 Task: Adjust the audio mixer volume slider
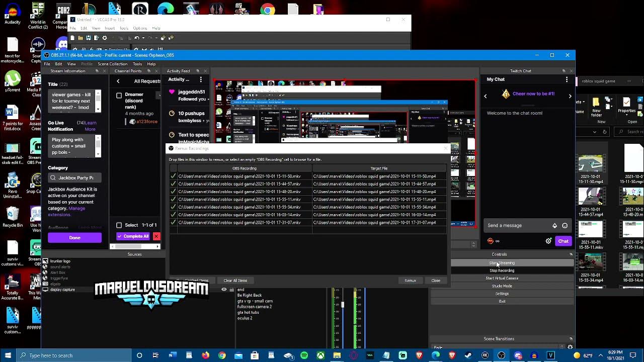(343, 304)
